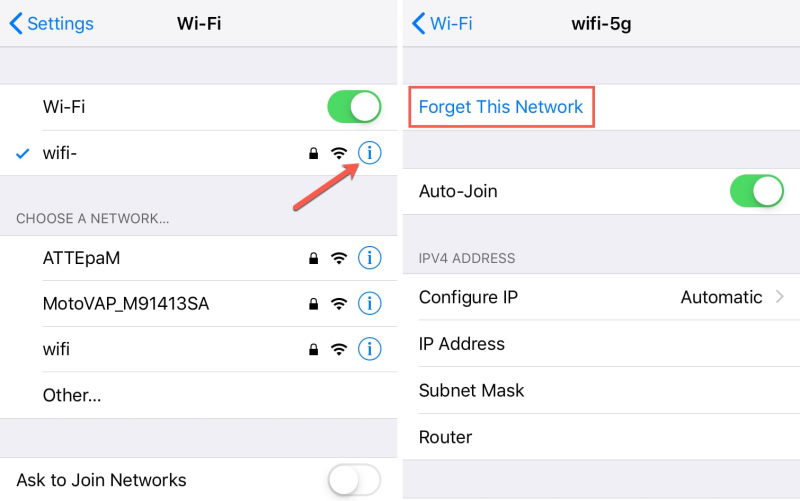Go back to Wi-Fi list
Viewport: 800px width, 501px height.
pyautogui.click(x=442, y=23)
